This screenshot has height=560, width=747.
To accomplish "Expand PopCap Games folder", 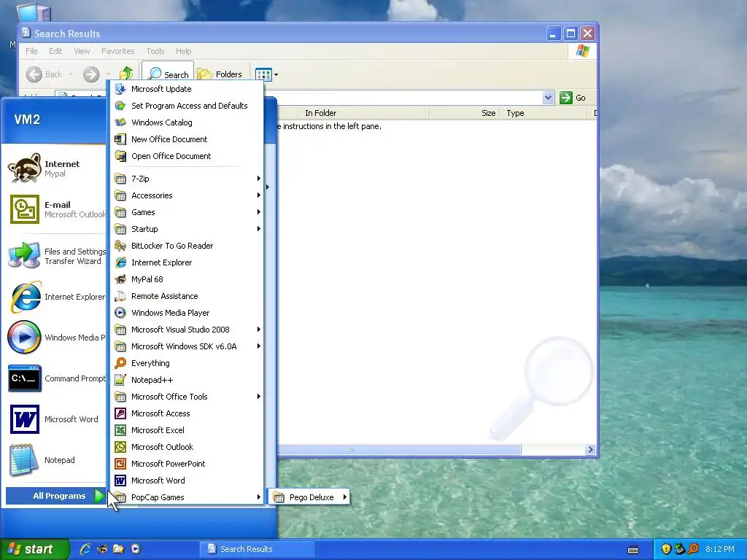I will coord(187,497).
